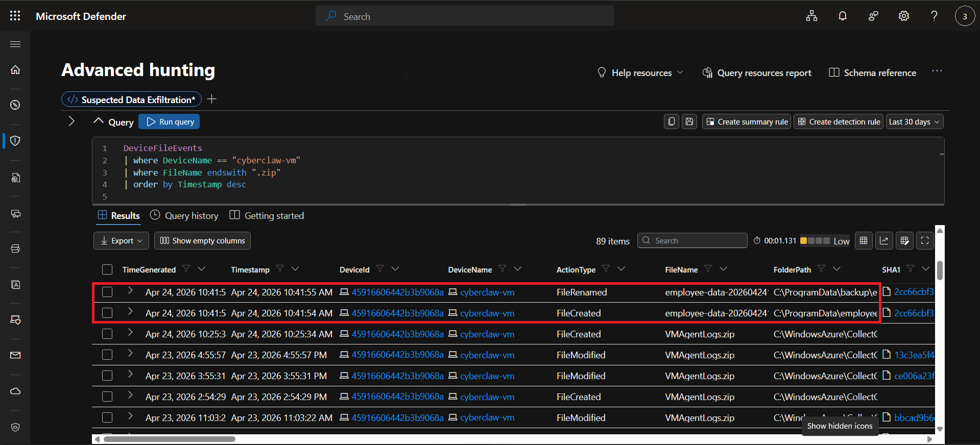The image size is (980, 445).
Task: Click Create detection rule
Action: click(839, 121)
